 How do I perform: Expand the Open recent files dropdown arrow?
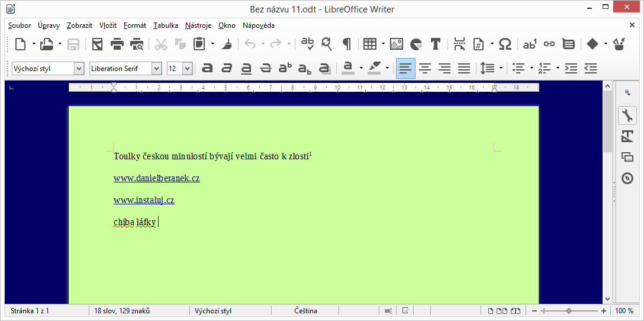60,44
